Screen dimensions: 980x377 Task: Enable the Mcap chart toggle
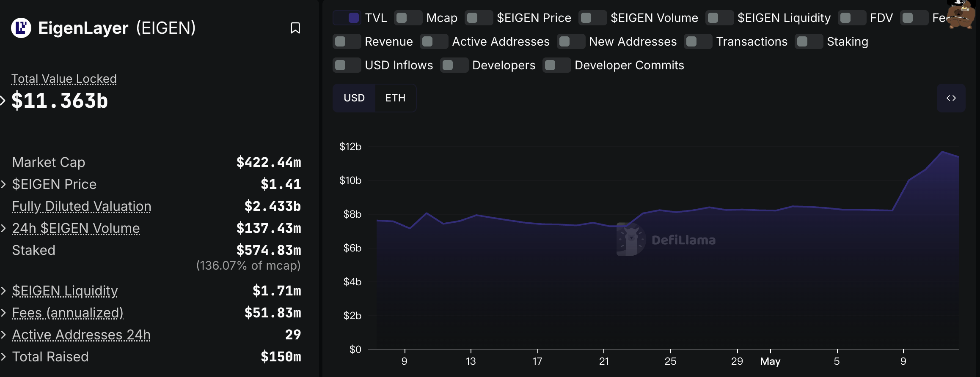tap(408, 18)
